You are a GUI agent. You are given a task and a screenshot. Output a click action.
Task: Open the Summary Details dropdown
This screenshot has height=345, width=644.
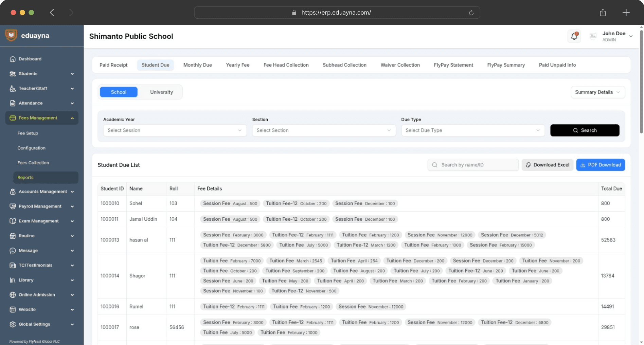597,92
